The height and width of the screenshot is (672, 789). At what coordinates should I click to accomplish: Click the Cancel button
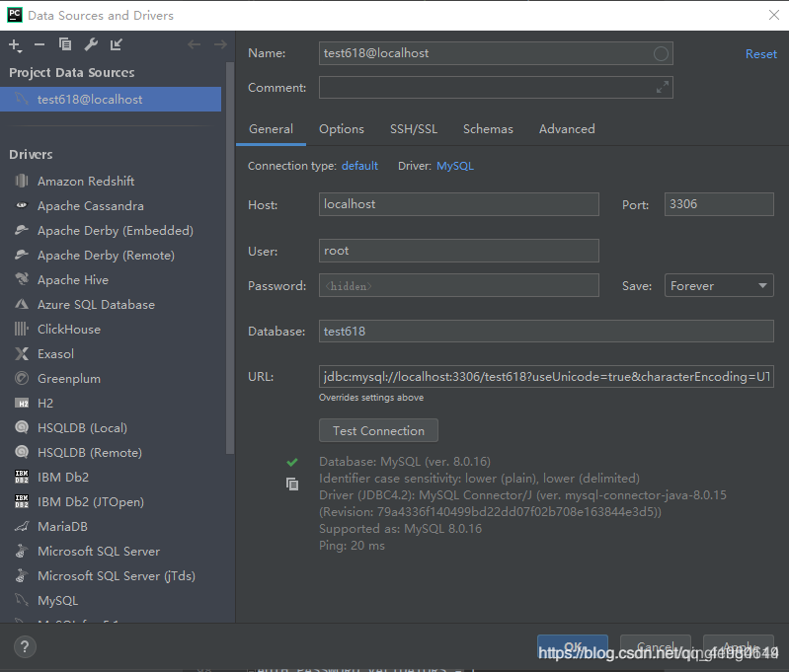click(655, 647)
